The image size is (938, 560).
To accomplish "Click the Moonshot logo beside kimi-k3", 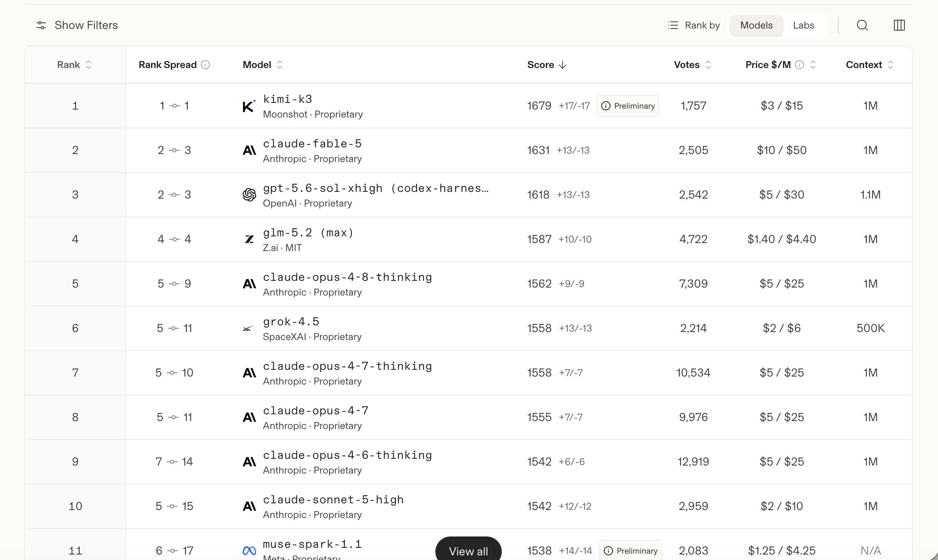I will 249,106.
